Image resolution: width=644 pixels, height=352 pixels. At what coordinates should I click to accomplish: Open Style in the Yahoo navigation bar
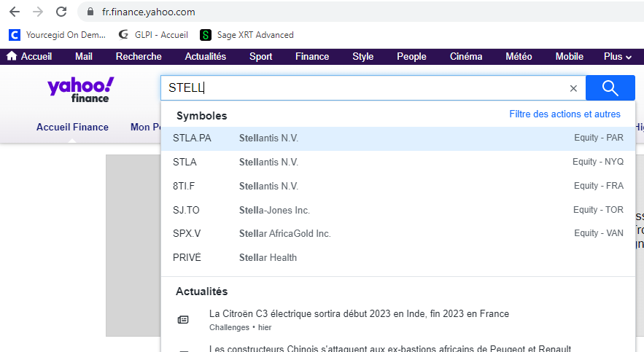pos(363,57)
